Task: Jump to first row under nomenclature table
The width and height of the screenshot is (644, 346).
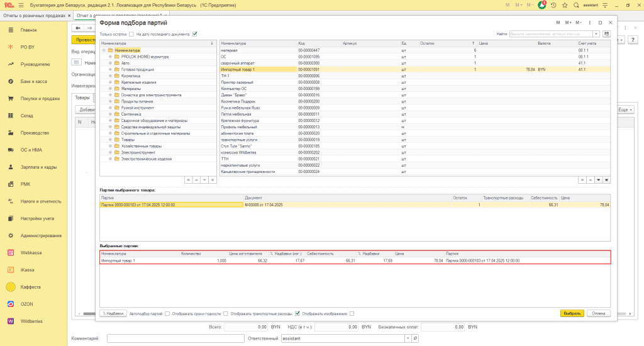Action: tap(582, 180)
